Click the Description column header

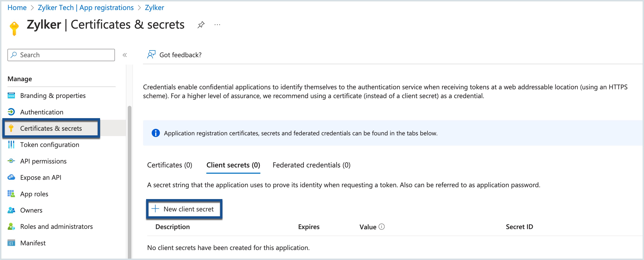tap(172, 227)
